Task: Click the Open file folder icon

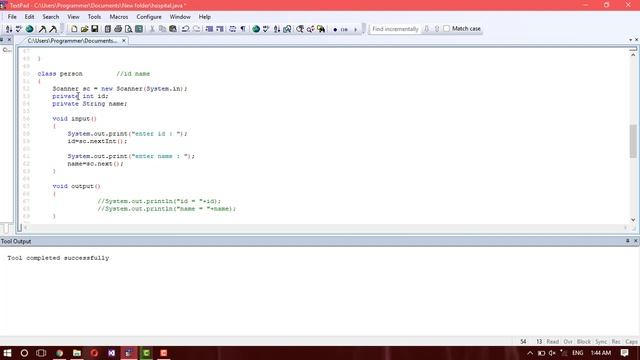Action: (84, 29)
